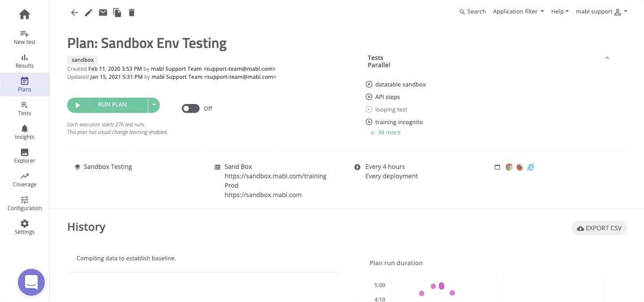
Task: Click the back arrow icon
Action: point(74,13)
